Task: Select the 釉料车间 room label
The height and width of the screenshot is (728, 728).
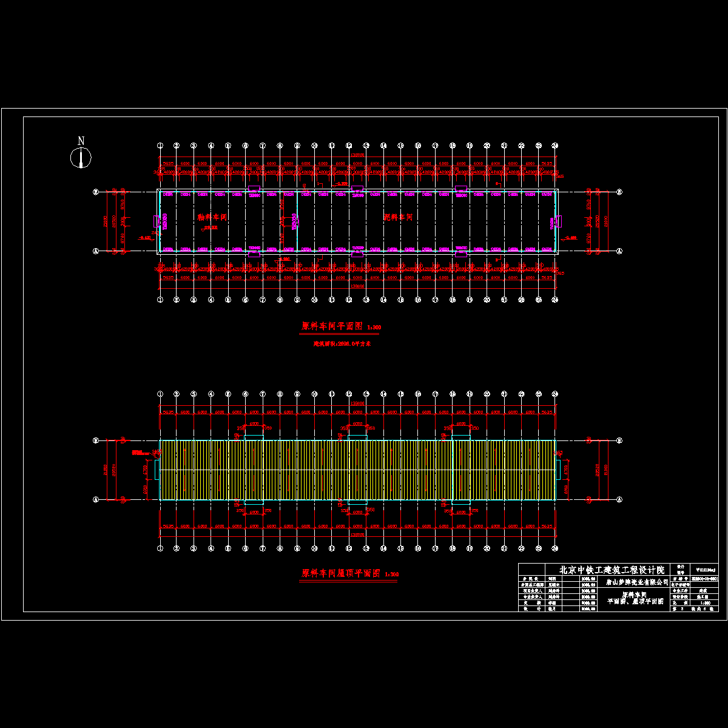Action: [212, 217]
